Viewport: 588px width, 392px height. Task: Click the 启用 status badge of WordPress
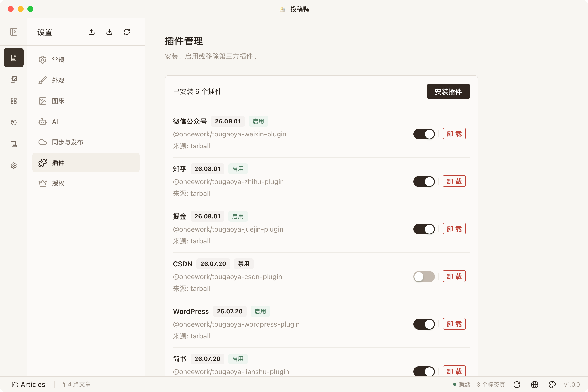pyautogui.click(x=260, y=311)
